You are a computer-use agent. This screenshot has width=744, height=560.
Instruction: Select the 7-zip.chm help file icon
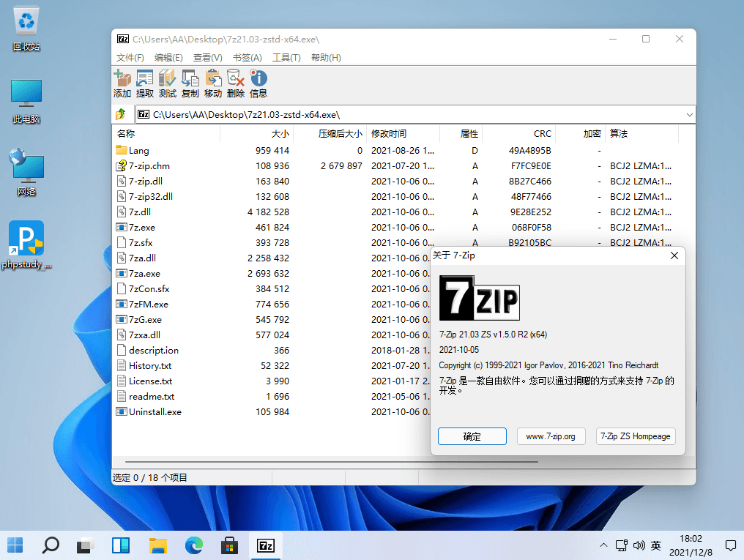[x=122, y=165]
